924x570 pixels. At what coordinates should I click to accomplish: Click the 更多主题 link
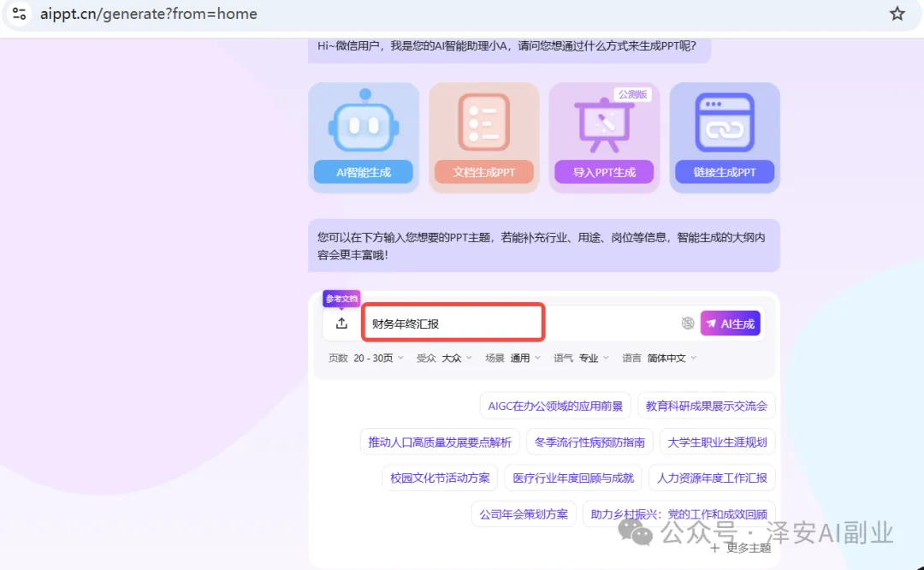pyautogui.click(x=741, y=548)
